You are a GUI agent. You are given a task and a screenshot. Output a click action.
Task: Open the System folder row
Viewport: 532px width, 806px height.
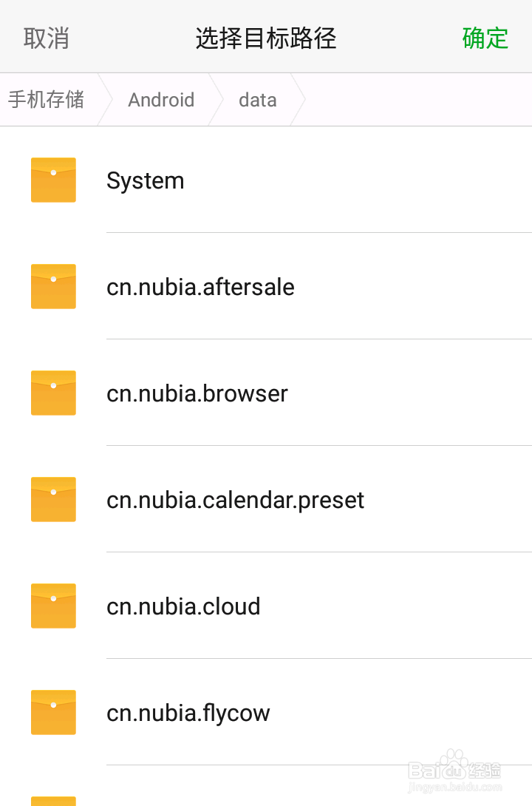266,180
